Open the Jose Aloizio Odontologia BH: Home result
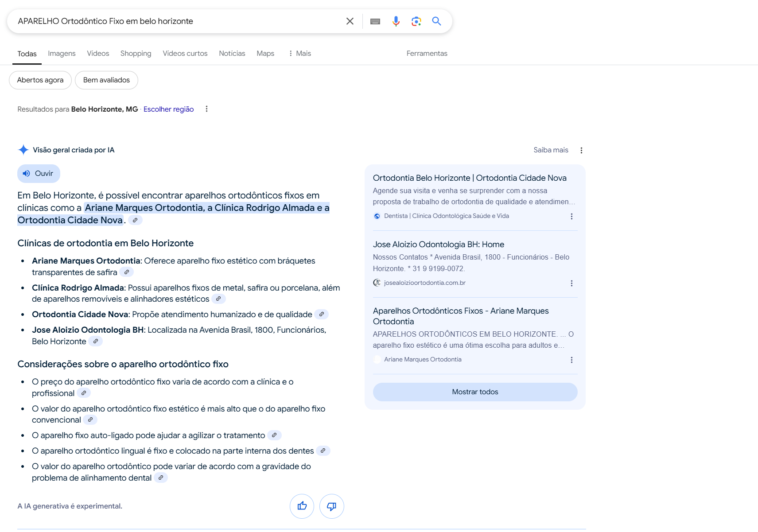 click(438, 245)
